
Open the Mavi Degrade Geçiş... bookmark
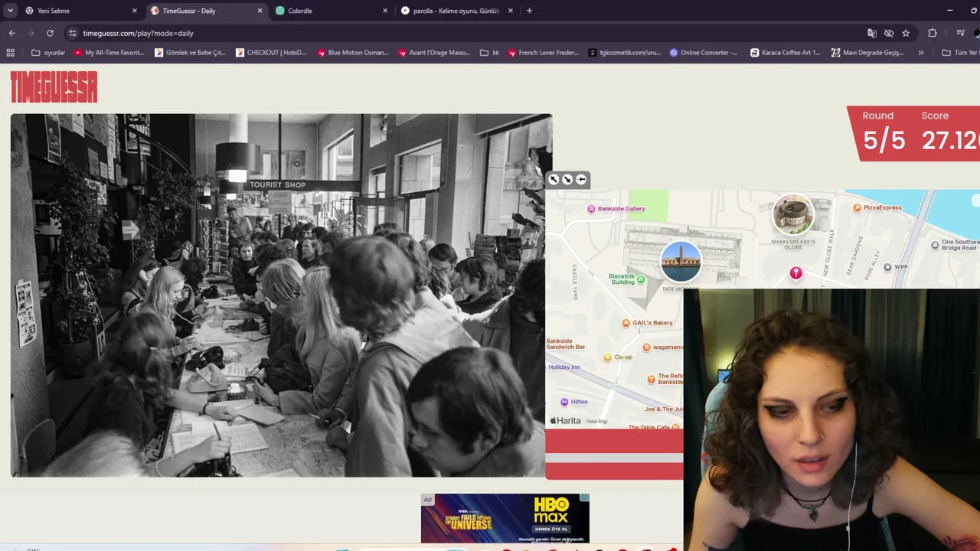coord(867,53)
